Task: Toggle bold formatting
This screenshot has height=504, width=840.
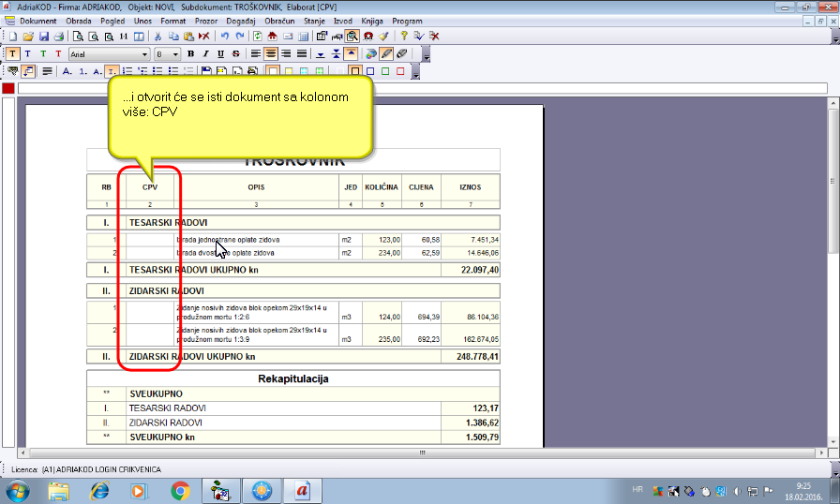Action: (x=190, y=54)
